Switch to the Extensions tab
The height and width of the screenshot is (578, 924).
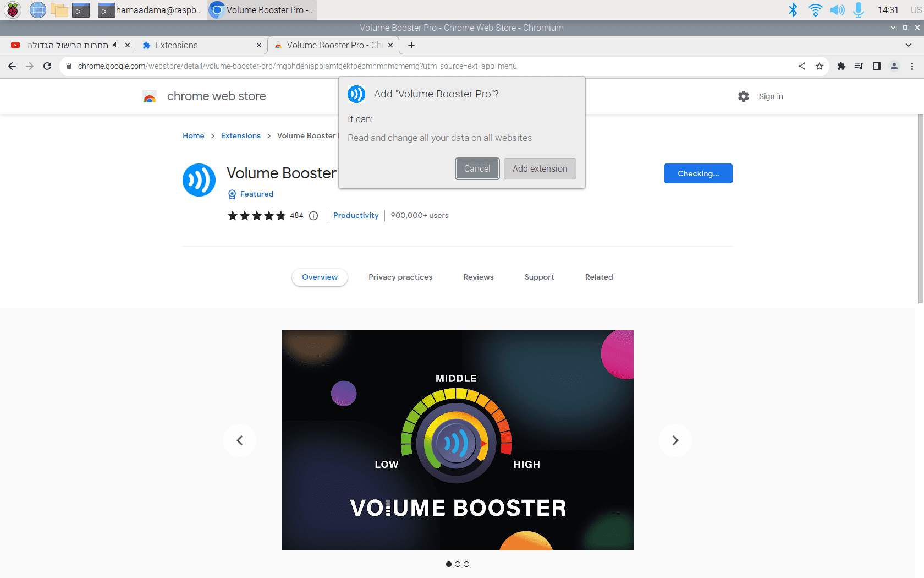tap(200, 45)
